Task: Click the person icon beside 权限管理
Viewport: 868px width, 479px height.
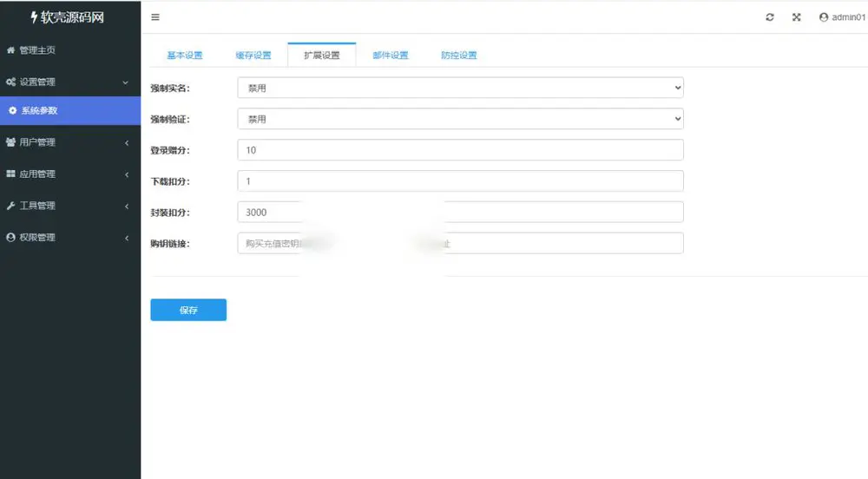Action: (10, 237)
